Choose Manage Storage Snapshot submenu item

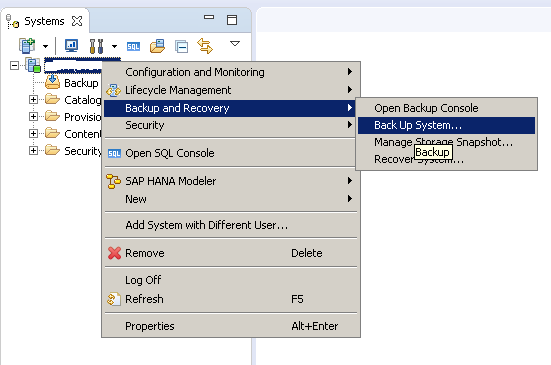pos(446,142)
